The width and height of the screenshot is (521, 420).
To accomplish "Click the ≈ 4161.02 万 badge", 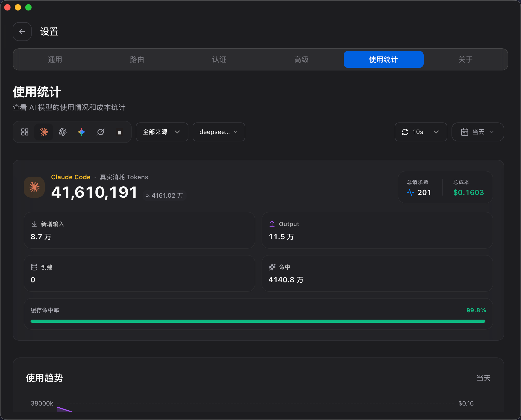I will (x=164, y=196).
